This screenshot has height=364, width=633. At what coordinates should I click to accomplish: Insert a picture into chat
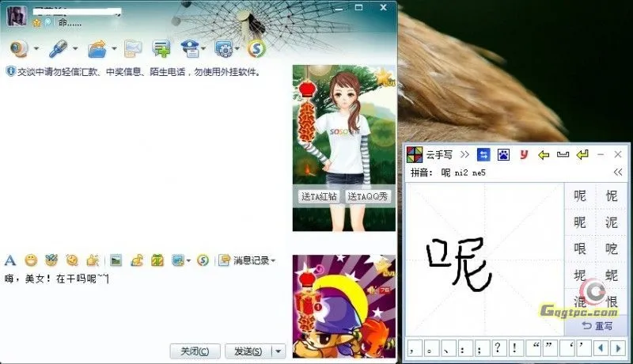point(116,260)
